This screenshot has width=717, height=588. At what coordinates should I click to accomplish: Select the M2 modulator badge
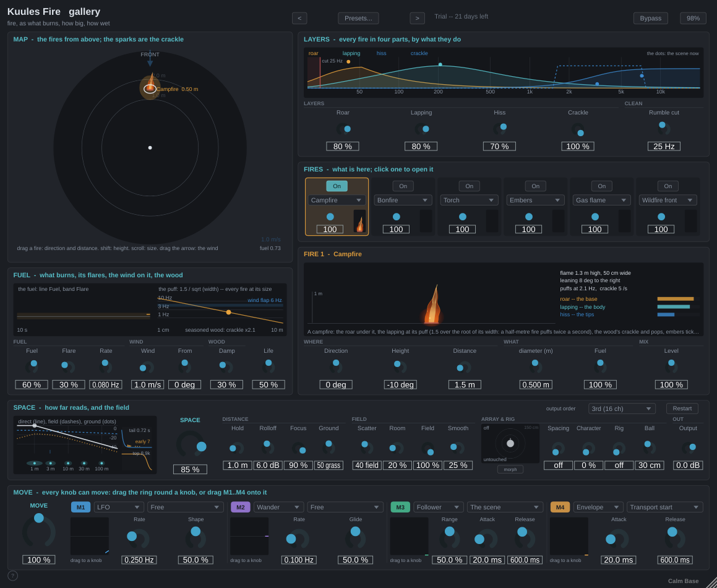[241, 507]
